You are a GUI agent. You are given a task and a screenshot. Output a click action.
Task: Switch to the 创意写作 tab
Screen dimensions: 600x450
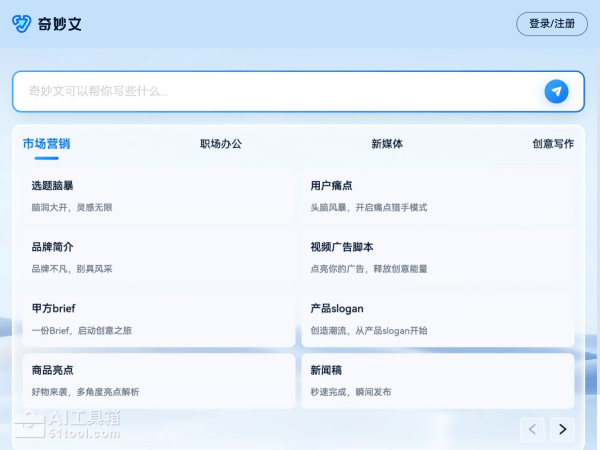point(553,144)
